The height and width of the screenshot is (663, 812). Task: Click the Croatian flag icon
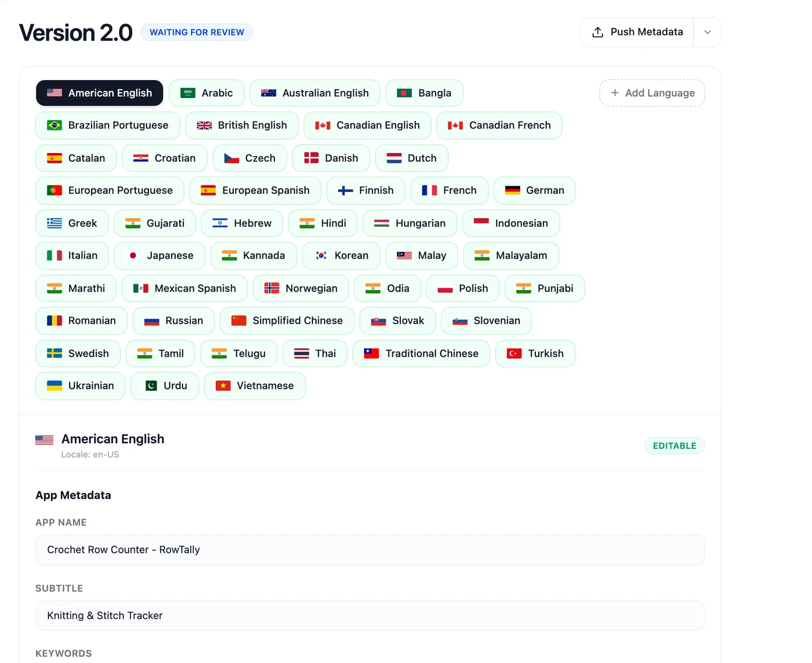141,158
